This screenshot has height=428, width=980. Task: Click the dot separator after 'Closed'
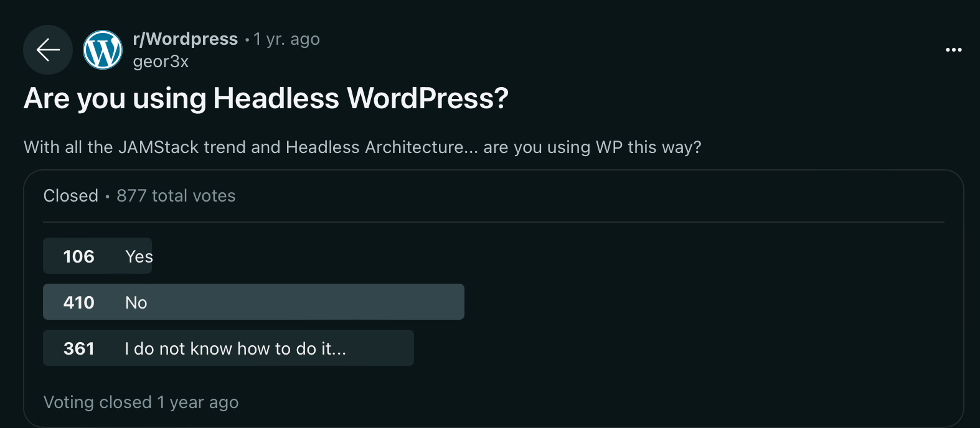pyautogui.click(x=108, y=197)
